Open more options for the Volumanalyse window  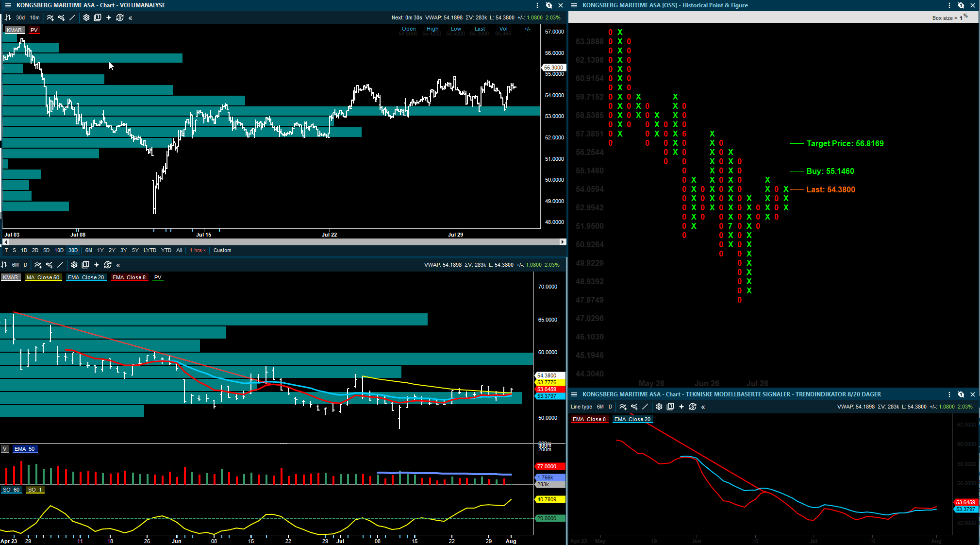[x=537, y=5]
